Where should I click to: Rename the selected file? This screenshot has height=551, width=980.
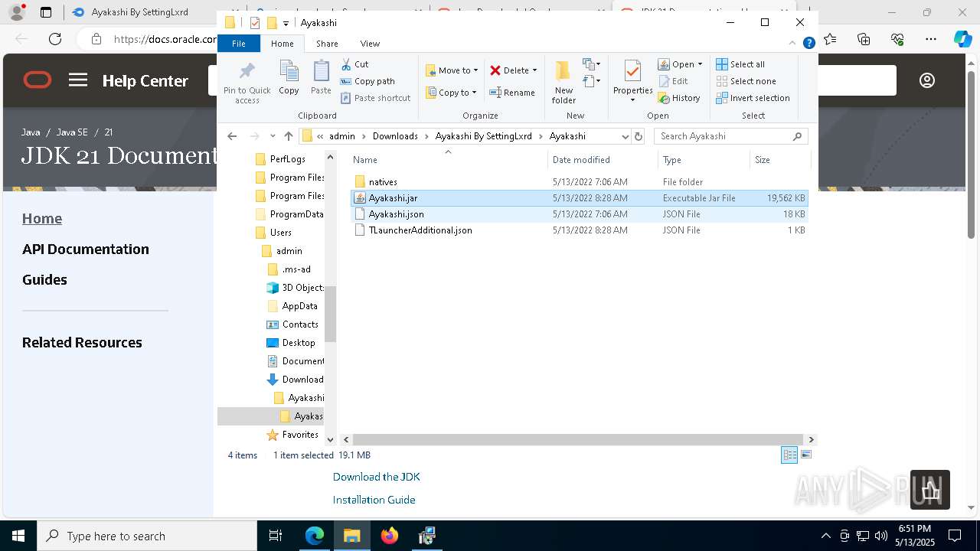click(x=512, y=93)
